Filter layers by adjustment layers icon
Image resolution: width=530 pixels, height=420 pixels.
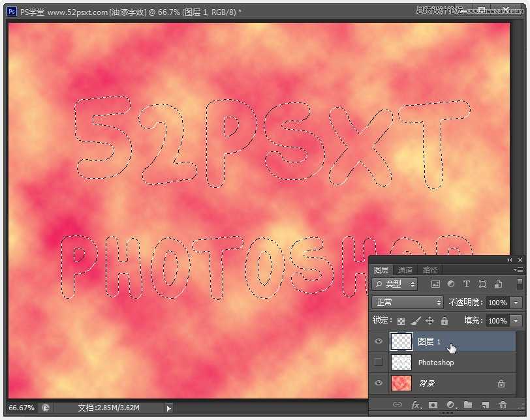(x=450, y=284)
